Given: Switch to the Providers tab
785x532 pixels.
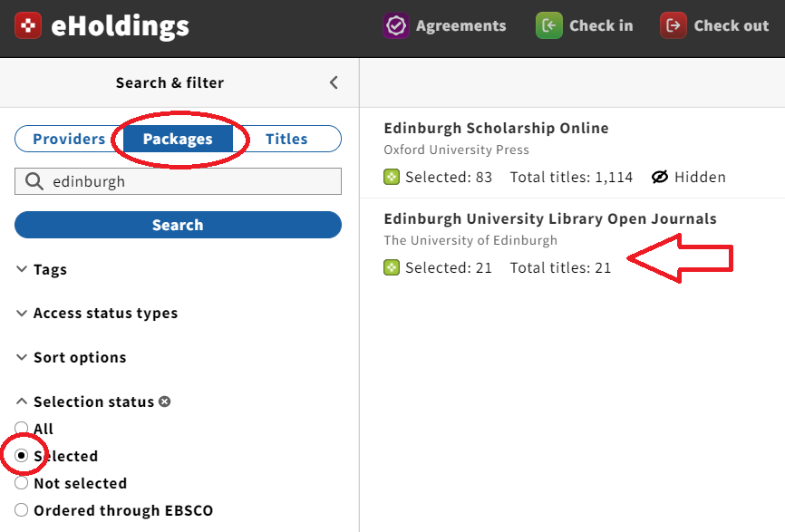Looking at the screenshot, I should [69, 139].
